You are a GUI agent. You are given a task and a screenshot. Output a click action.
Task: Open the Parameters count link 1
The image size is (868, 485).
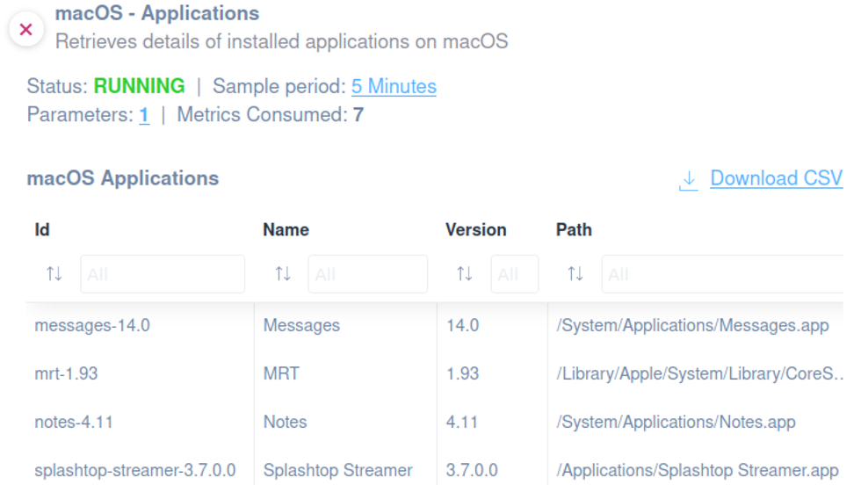(x=144, y=115)
